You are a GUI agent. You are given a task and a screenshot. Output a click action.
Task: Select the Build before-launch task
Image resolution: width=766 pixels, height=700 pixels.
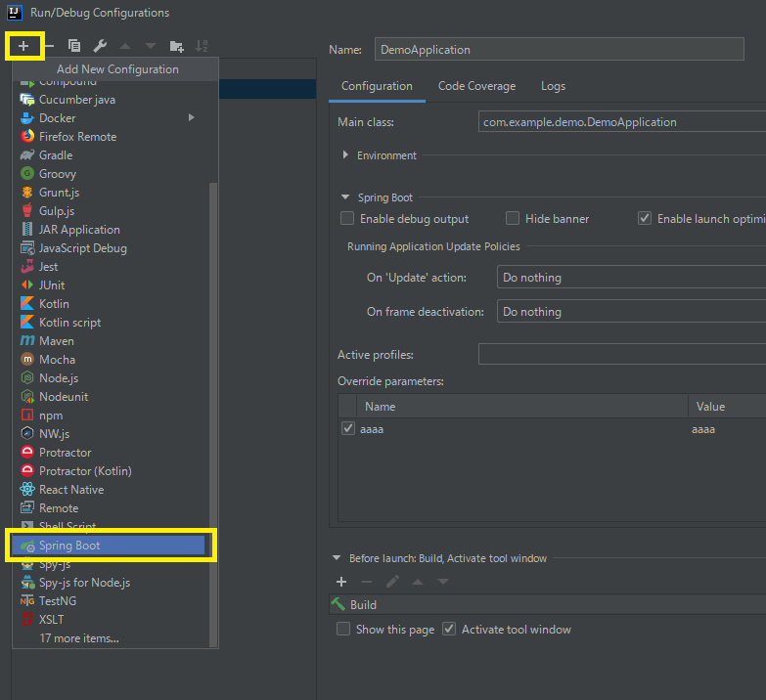548,605
